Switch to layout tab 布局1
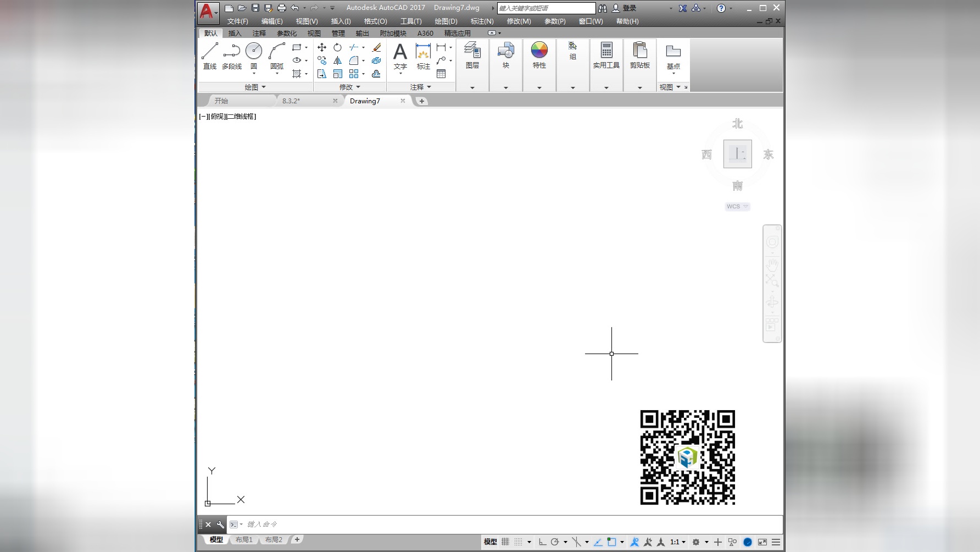The height and width of the screenshot is (552, 980). tap(244, 540)
